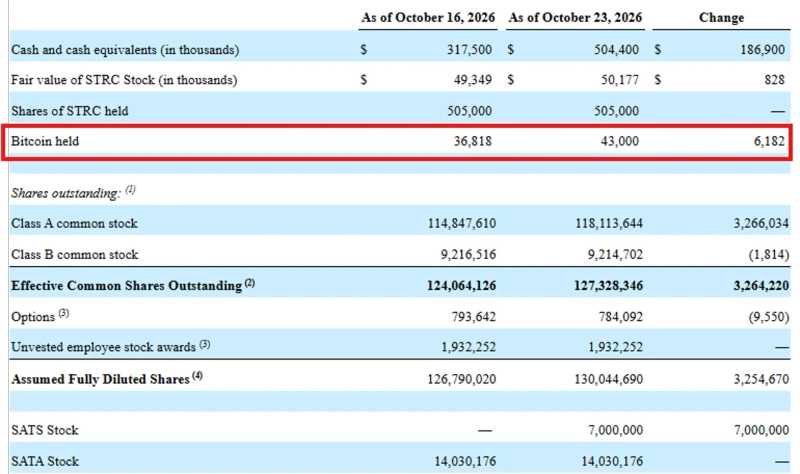
Task: Click the Options value 793,642
Action: click(x=474, y=317)
